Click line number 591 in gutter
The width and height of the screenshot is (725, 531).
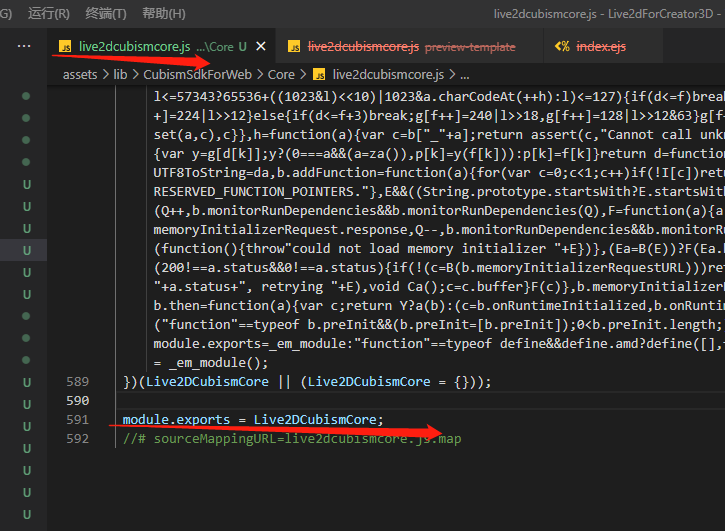click(77, 420)
